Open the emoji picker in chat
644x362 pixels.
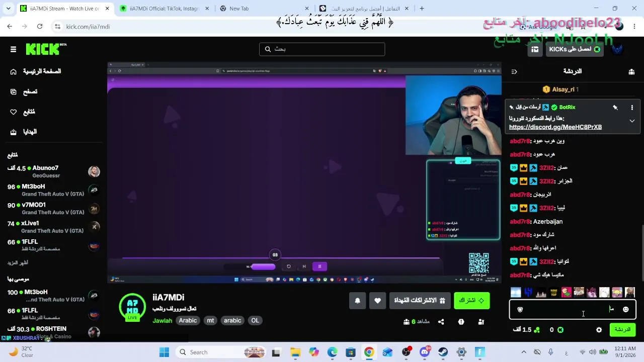pos(625,310)
